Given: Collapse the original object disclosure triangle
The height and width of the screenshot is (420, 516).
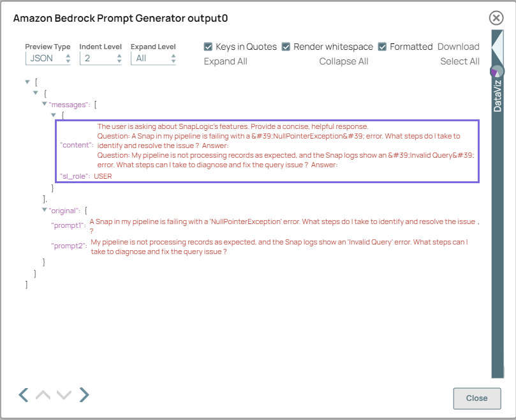Looking at the screenshot, I should point(44,210).
